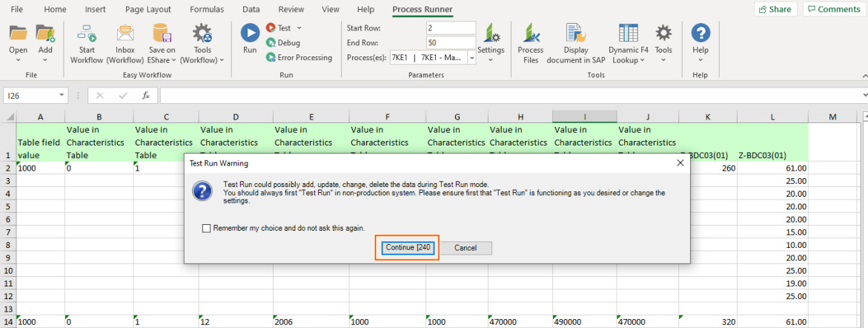
Task: Click Display document in SAP
Action: point(576,33)
